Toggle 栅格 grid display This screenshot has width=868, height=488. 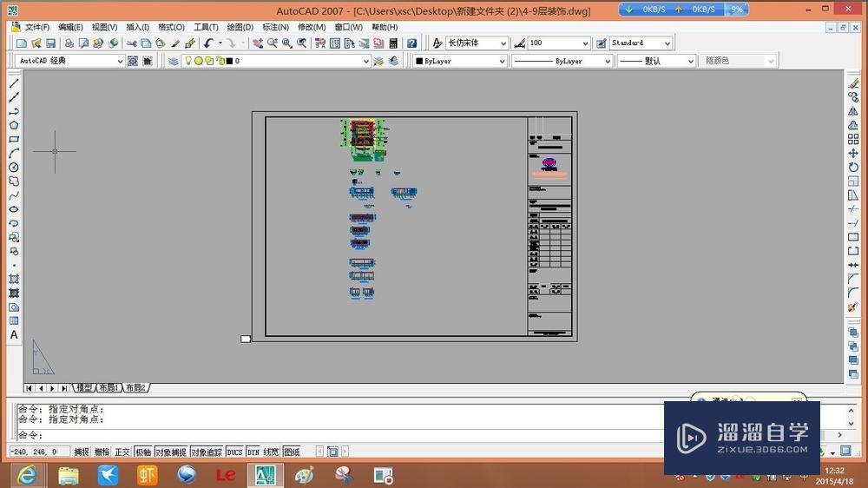pyautogui.click(x=102, y=452)
